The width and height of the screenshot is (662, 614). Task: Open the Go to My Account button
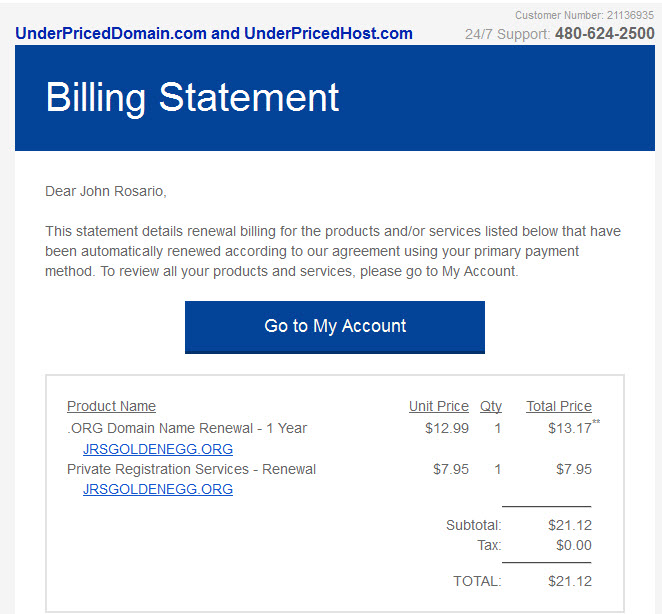334,327
